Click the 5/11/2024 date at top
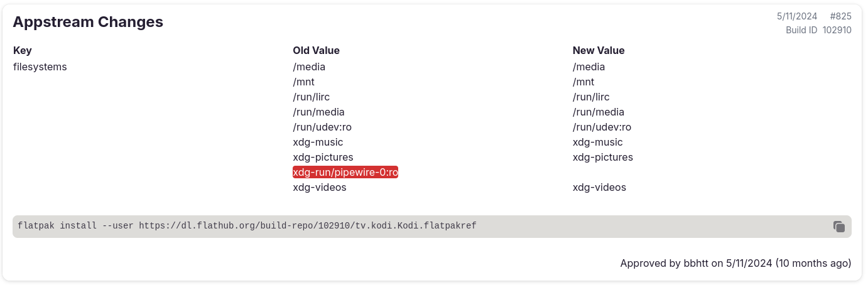This screenshot has height=285, width=868. [x=797, y=16]
